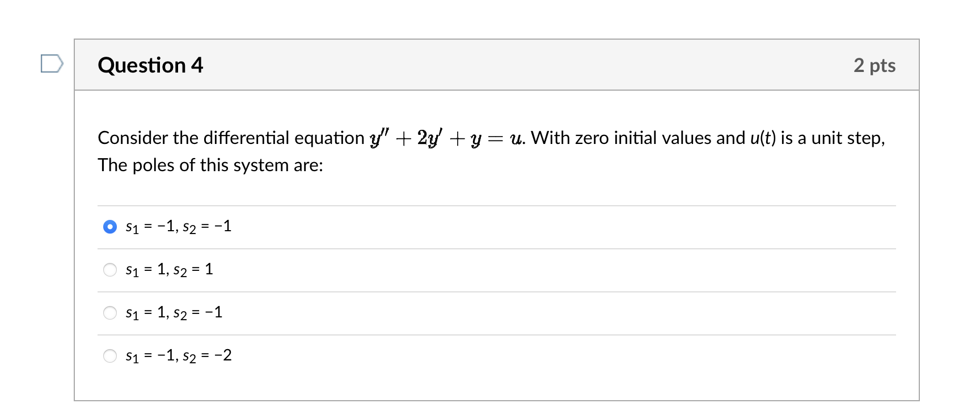Select radio option s1 = -1, s2 = -2
This screenshot has width=980, height=416.
[x=111, y=355]
